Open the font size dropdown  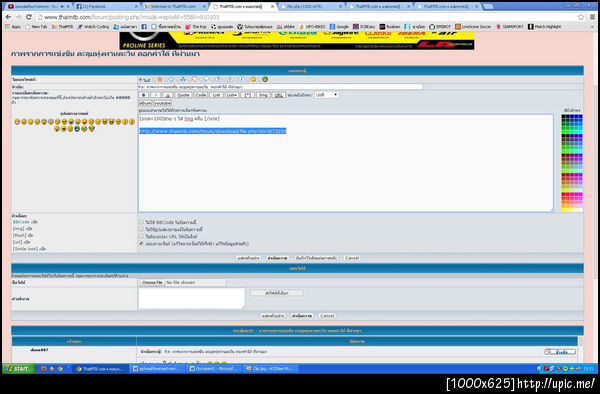[326, 95]
